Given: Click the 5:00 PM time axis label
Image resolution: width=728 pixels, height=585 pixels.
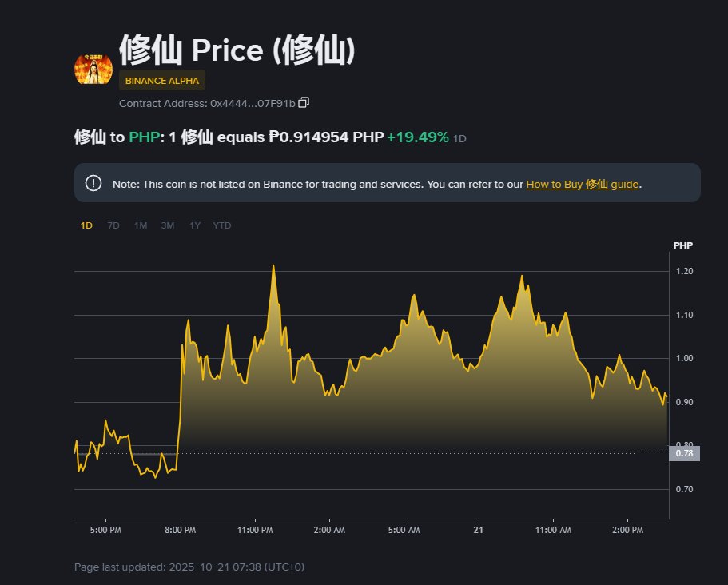Looking at the screenshot, I should pos(105,530).
